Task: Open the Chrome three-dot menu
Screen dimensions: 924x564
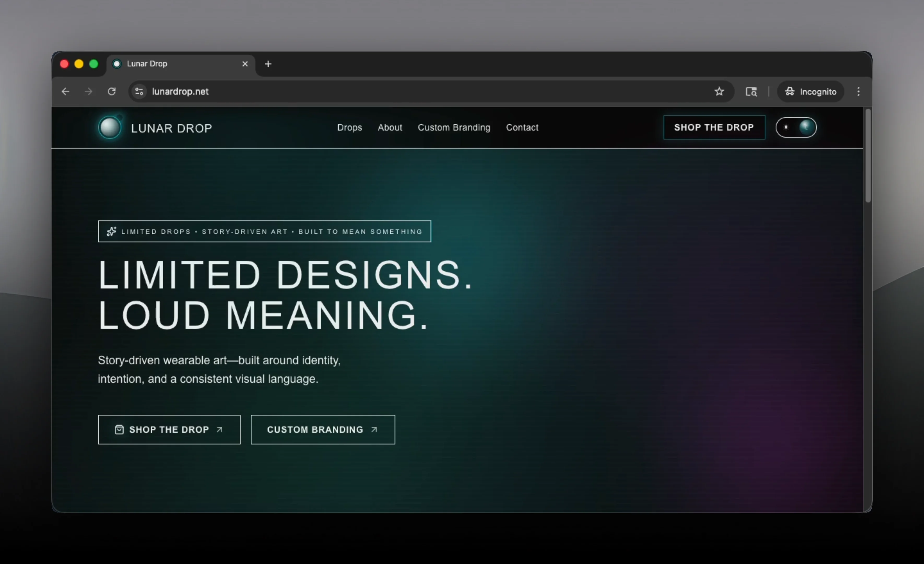Action: (858, 91)
